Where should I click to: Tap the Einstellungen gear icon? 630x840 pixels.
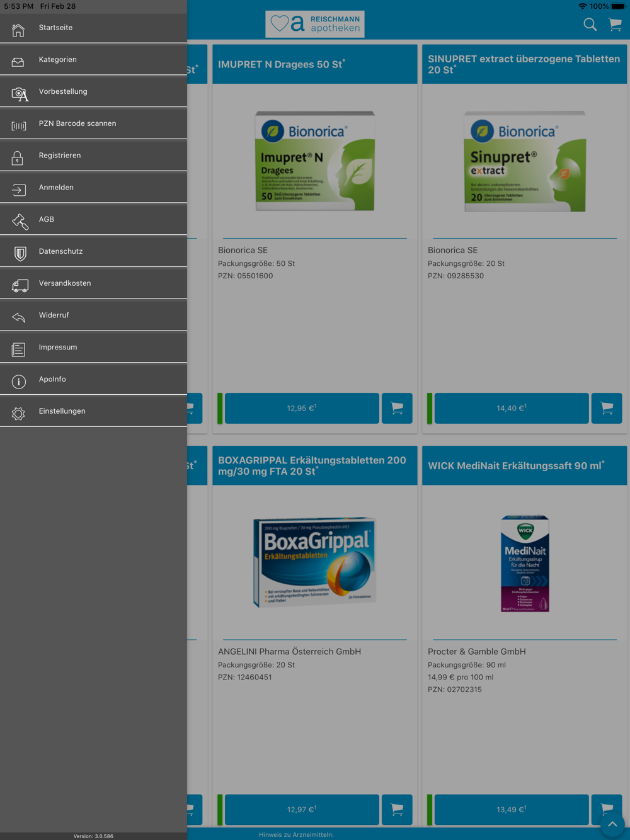(18, 414)
